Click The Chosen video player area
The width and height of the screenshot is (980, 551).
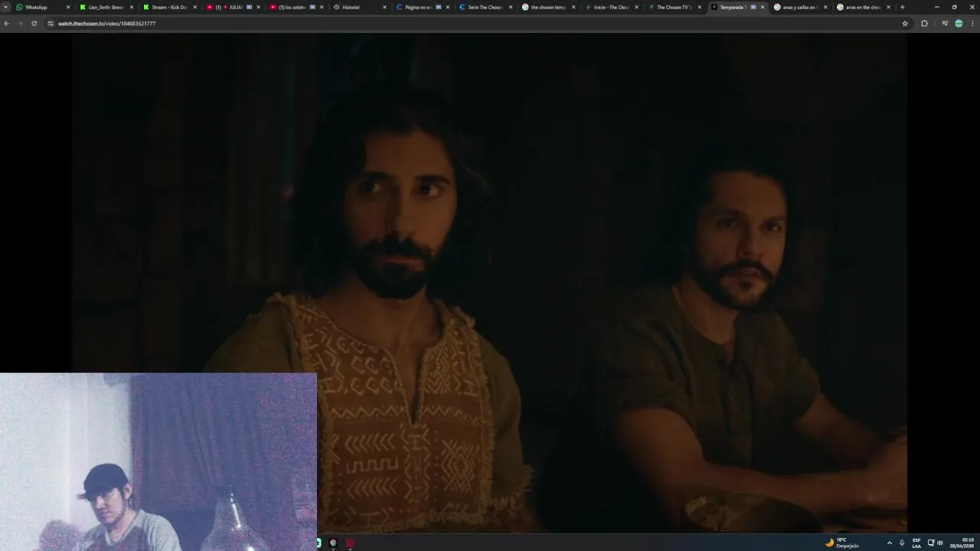coord(490,283)
